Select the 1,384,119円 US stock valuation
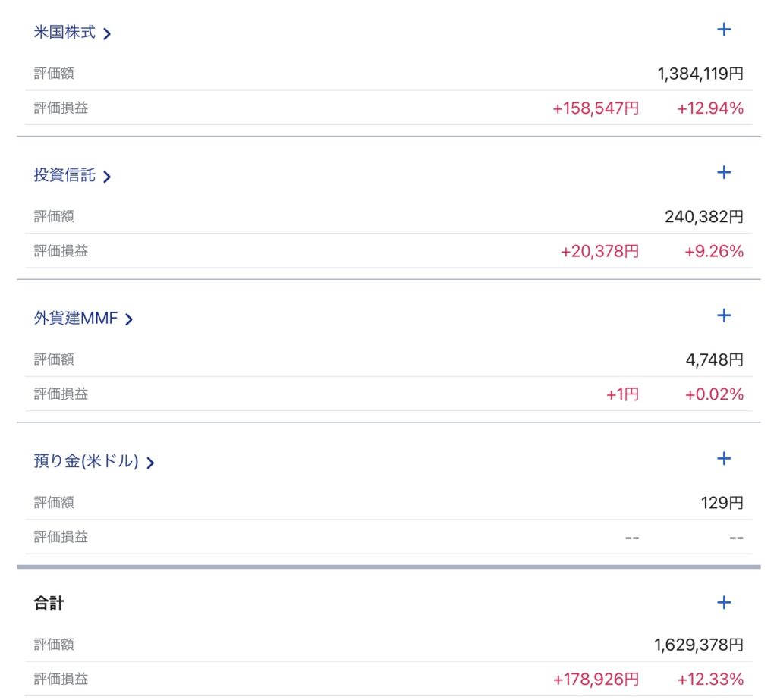777x700 pixels. click(x=700, y=74)
